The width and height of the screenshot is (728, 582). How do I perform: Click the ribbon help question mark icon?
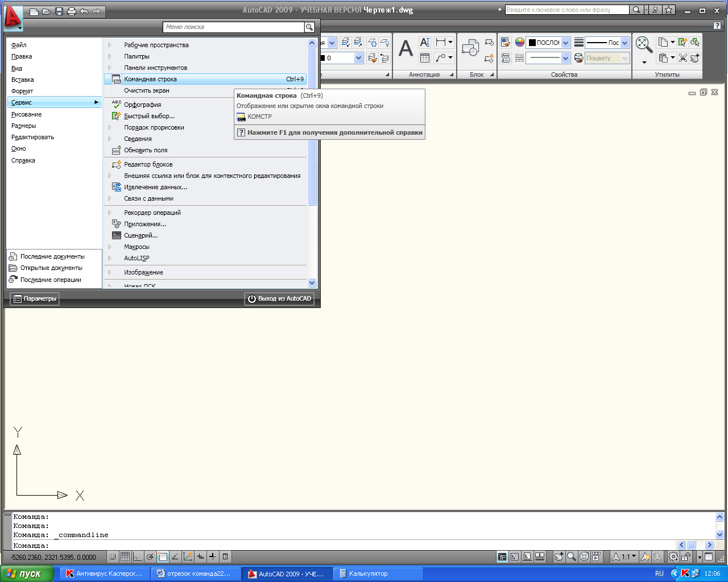point(717,26)
